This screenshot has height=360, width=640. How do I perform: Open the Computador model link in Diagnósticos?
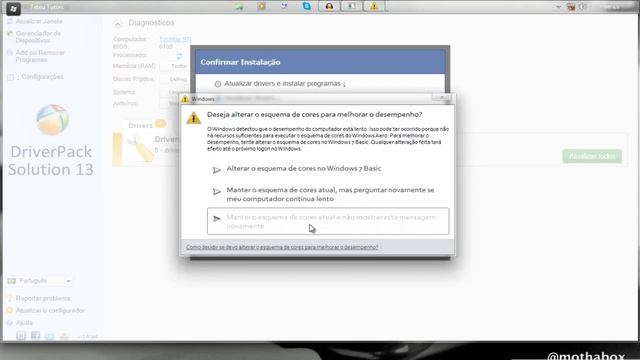[175, 39]
